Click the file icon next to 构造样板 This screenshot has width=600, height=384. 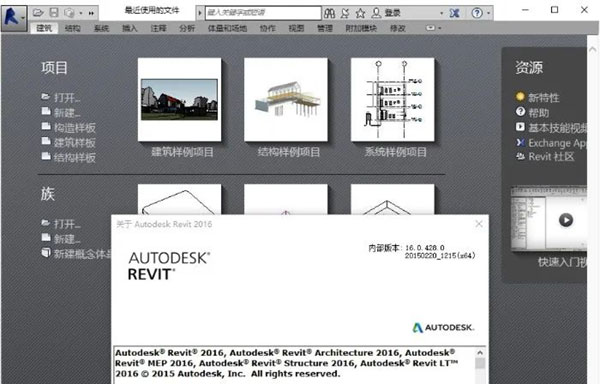tap(46, 126)
